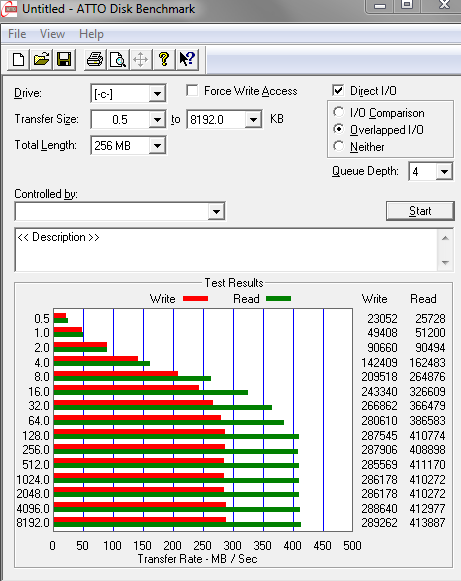Screen dimensions: 461x581
Task: Click the write value 142409
Action: (x=379, y=362)
